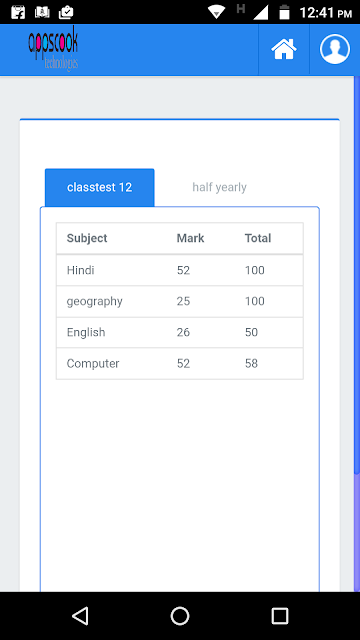Click the Total column header

(x=258, y=238)
